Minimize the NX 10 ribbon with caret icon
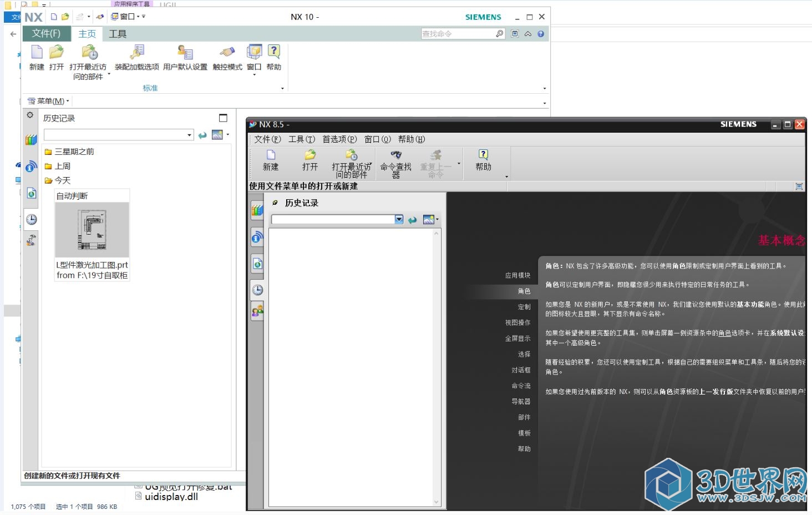This screenshot has height=515, width=812. 528,34
